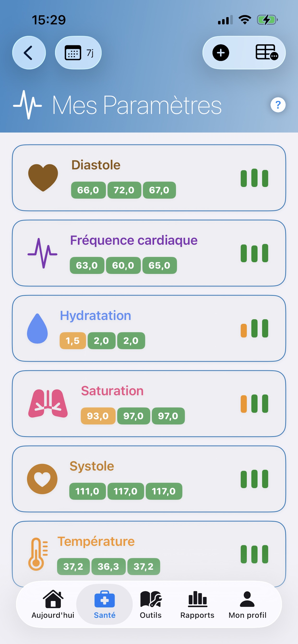Tap the orange 1,5 Hydratation value
The image size is (298, 644).
tap(73, 341)
